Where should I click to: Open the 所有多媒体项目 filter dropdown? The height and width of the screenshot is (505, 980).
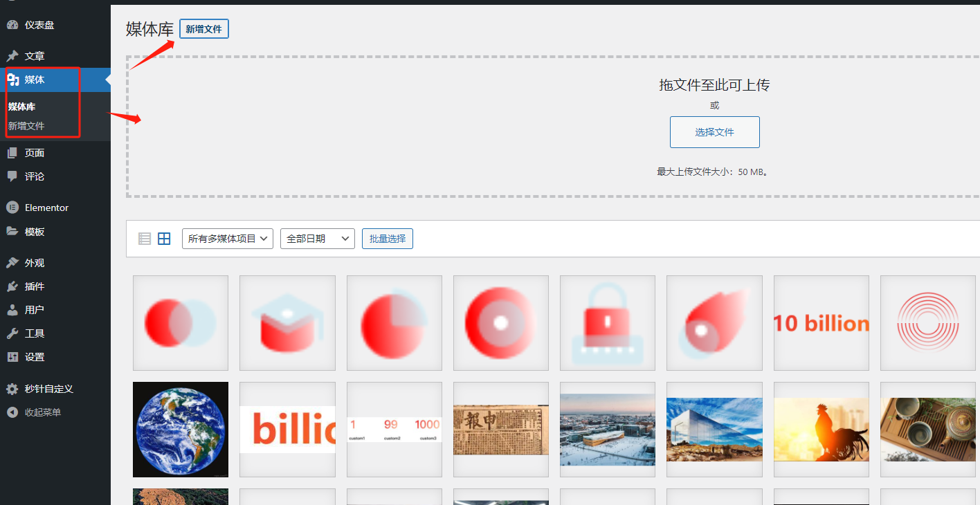(228, 239)
